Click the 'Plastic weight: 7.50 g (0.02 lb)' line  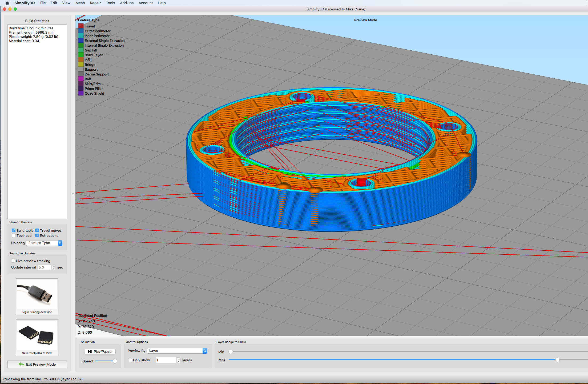[x=33, y=37]
